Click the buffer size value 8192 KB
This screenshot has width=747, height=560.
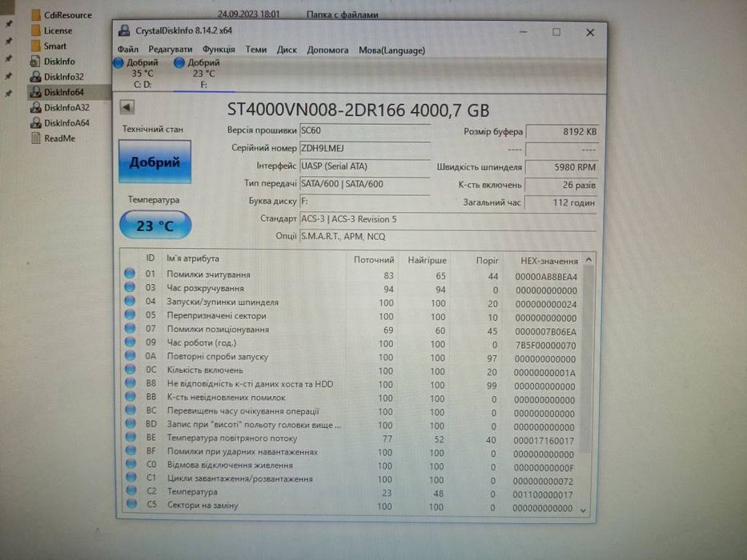pos(562,132)
